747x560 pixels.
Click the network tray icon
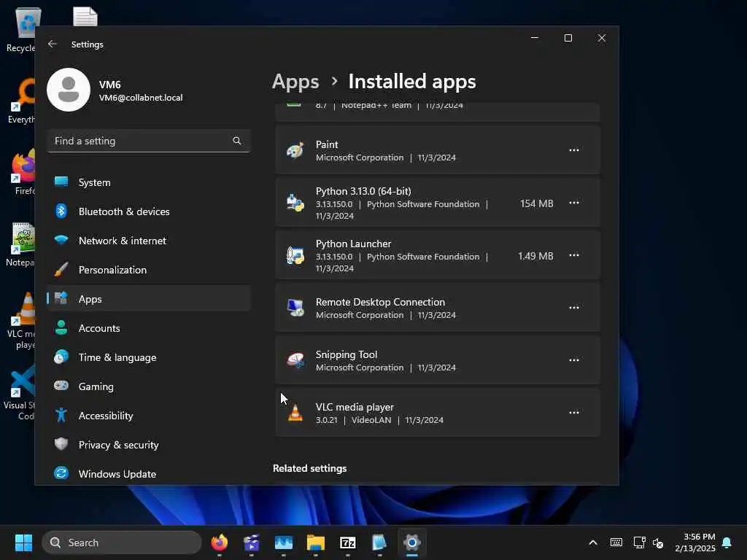coord(639,542)
